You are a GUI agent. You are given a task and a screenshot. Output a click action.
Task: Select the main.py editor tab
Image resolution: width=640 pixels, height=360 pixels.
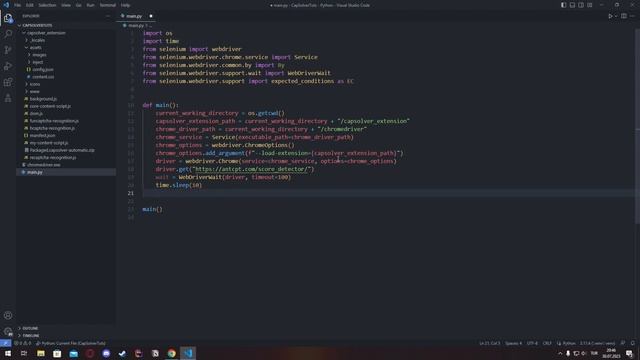pos(137,16)
